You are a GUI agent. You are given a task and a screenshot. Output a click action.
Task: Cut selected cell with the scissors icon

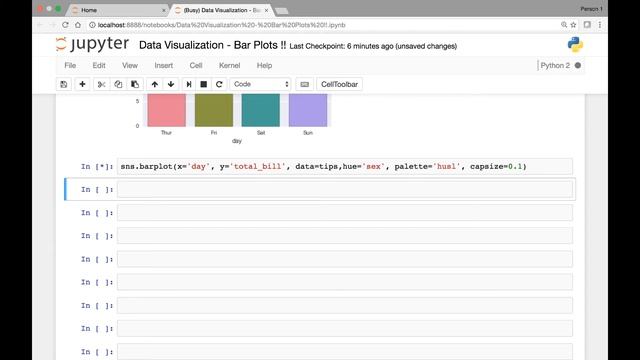[101, 84]
